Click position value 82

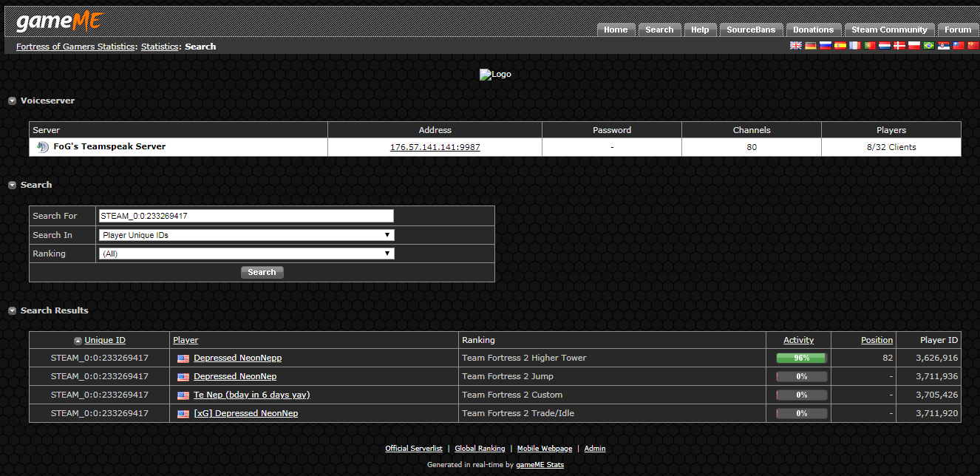point(887,358)
